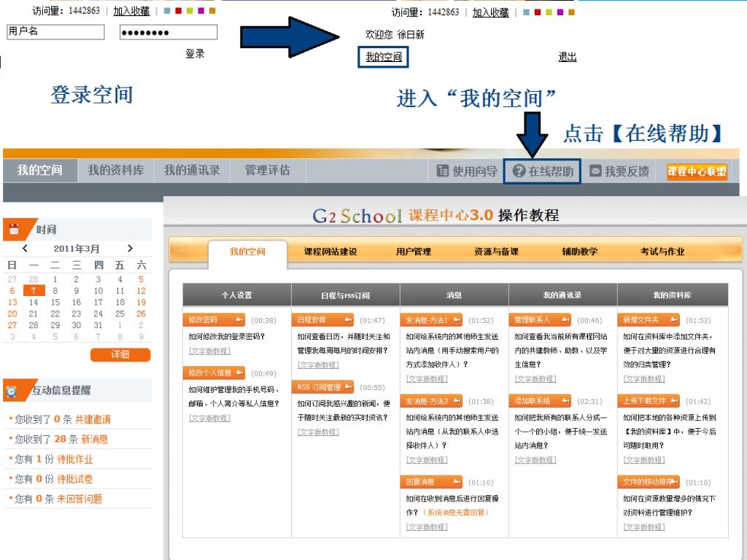Open the 新消息 notifications link
This screenshot has width=747, height=560.
tap(94, 439)
